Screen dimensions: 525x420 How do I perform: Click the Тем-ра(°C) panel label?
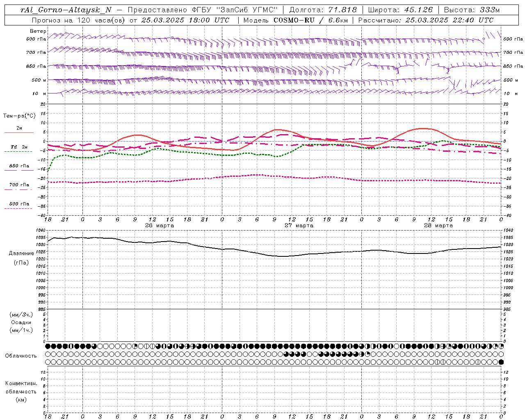19,116
